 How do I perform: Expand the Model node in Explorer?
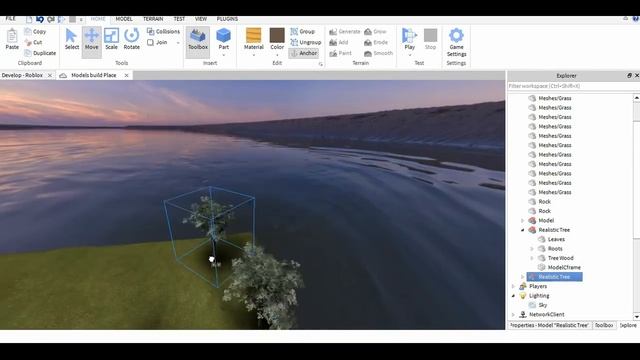click(522, 220)
